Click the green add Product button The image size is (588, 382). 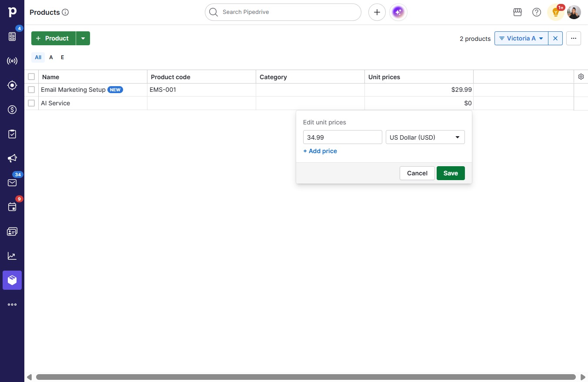tap(53, 38)
